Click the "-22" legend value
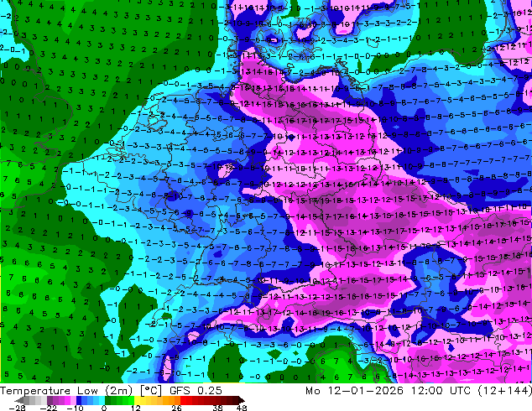 tap(49, 408)
